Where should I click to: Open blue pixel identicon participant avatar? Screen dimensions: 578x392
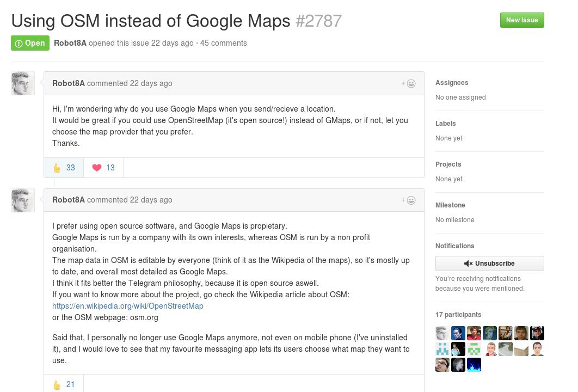tap(442, 349)
